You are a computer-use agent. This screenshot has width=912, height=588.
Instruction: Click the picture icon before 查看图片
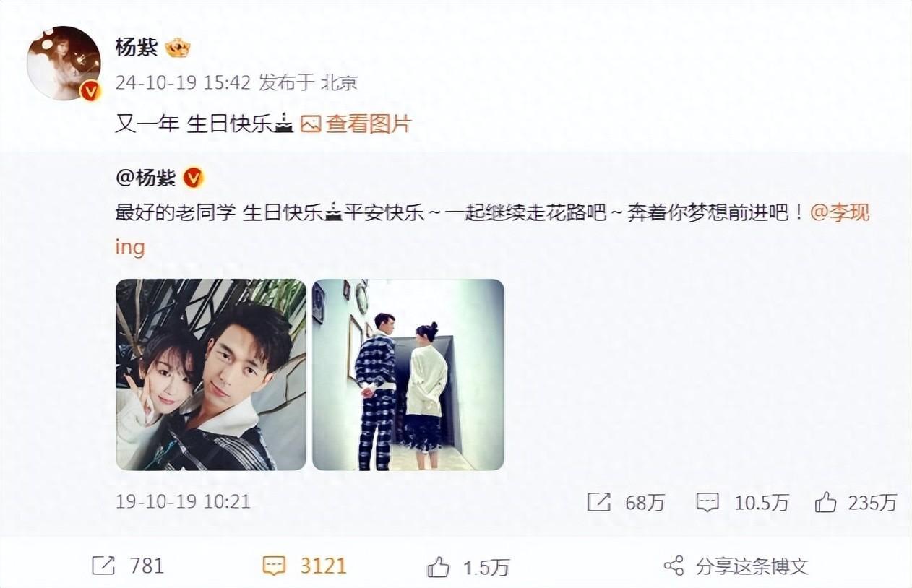(x=311, y=124)
